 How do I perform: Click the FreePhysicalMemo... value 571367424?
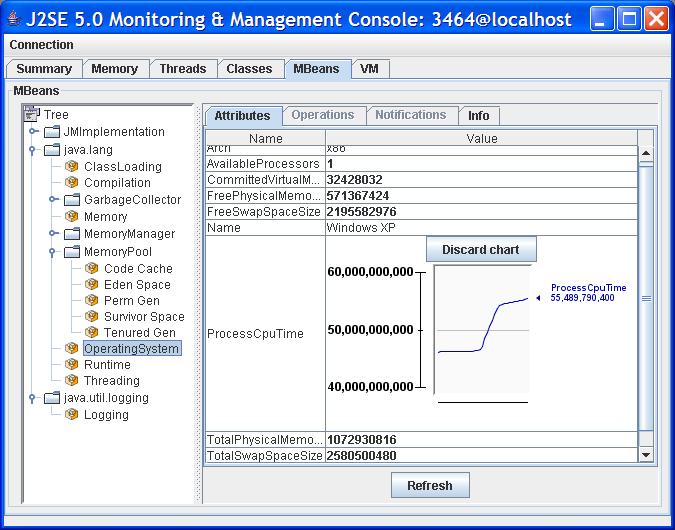tap(482, 196)
